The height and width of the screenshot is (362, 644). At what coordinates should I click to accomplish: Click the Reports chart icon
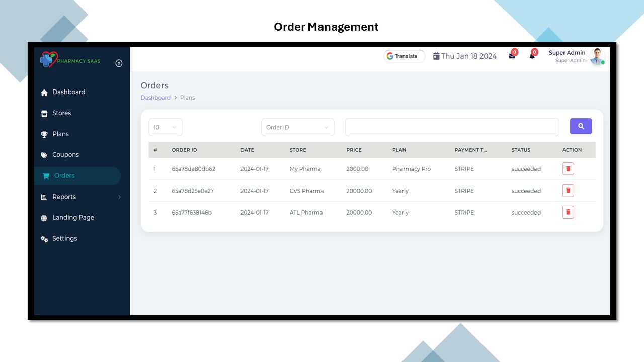pos(44,198)
